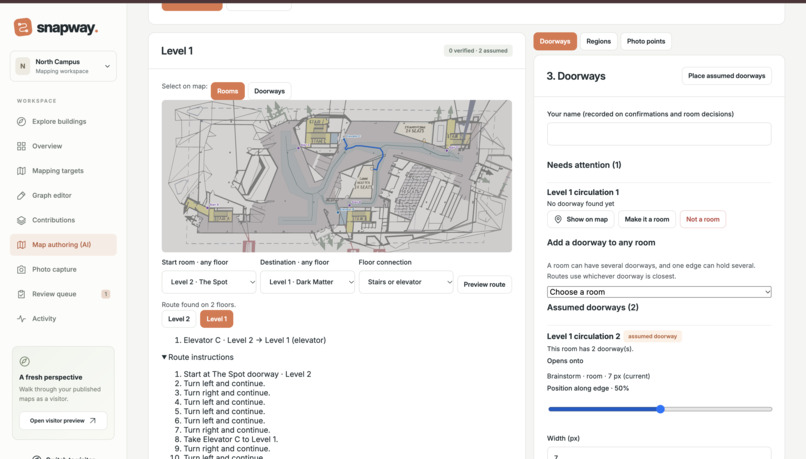
Task: Click Show on map button
Action: (581, 219)
